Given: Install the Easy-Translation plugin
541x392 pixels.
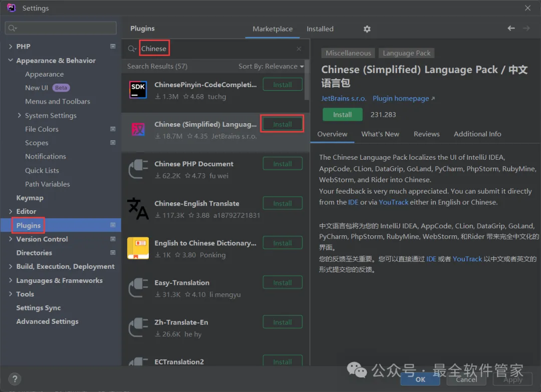Looking at the screenshot, I should (283, 282).
